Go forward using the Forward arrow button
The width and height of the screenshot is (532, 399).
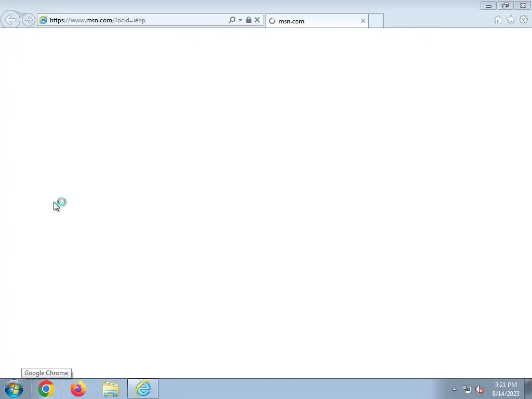click(x=29, y=20)
